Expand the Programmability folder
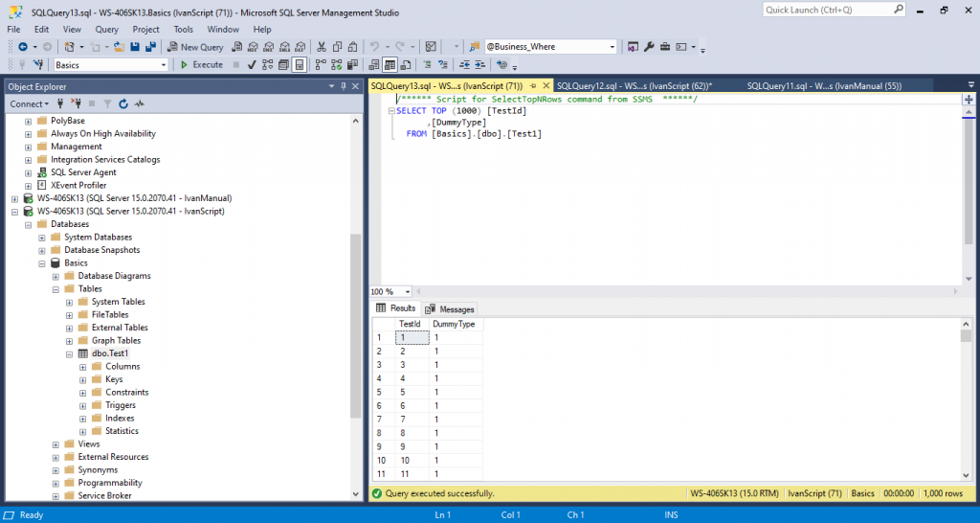The image size is (980, 523). (x=56, y=483)
